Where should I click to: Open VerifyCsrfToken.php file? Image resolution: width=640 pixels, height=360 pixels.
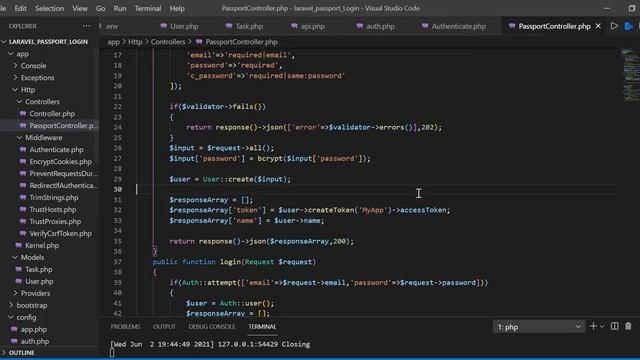point(60,233)
